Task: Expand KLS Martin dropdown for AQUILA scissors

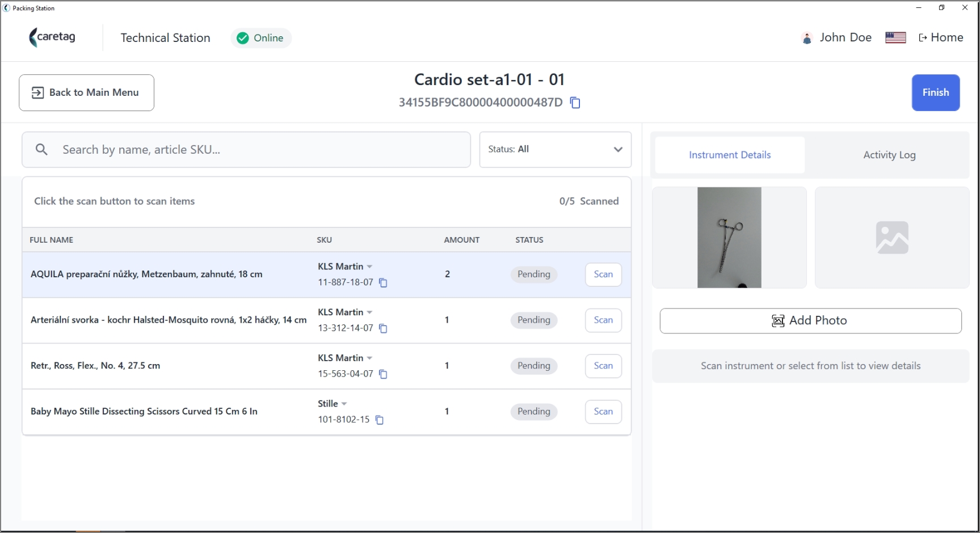Action: [x=369, y=266]
